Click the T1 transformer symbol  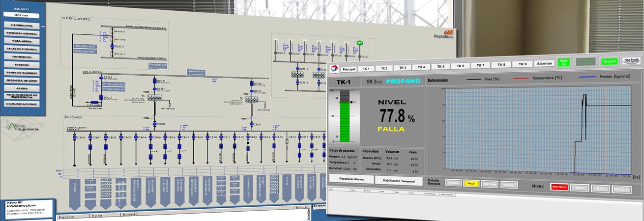click(155, 99)
